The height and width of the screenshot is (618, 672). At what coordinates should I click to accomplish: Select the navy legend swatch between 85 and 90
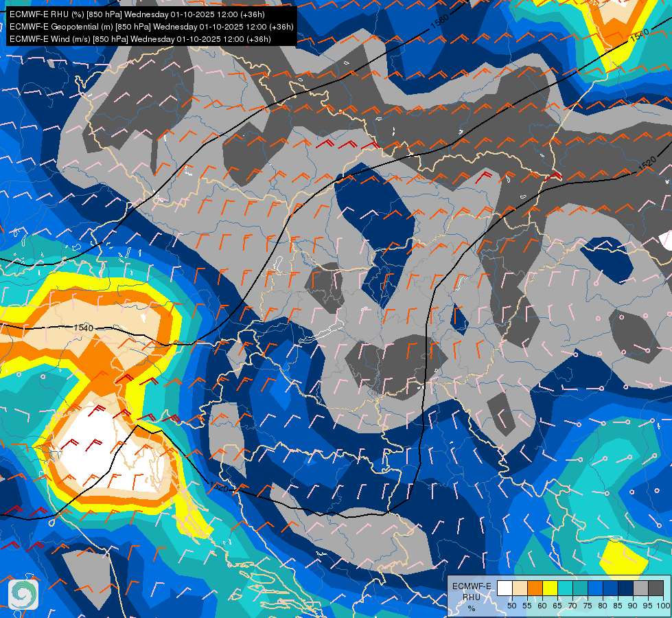(x=626, y=588)
